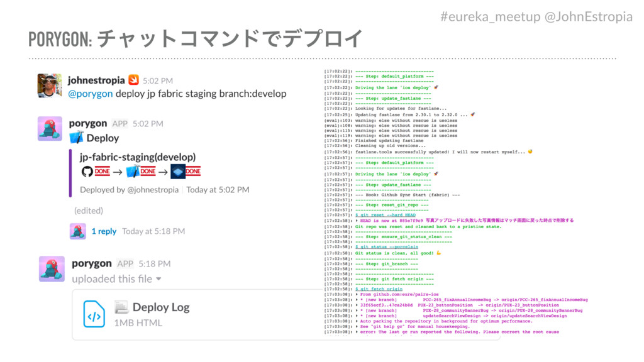Click the document emoji before Deploy Log
The height and width of the screenshot is (362, 644).
tap(121, 307)
